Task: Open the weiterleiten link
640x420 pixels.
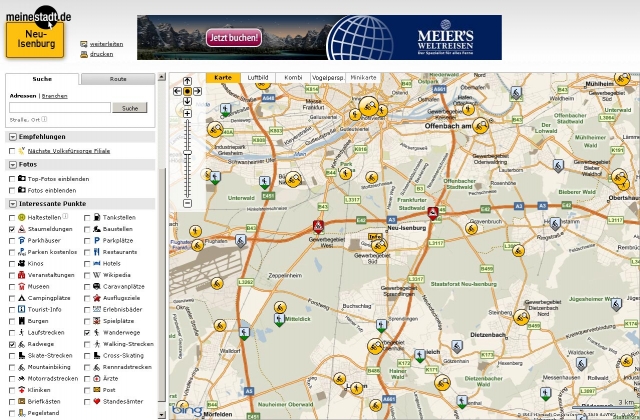Action: pos(106,44)
